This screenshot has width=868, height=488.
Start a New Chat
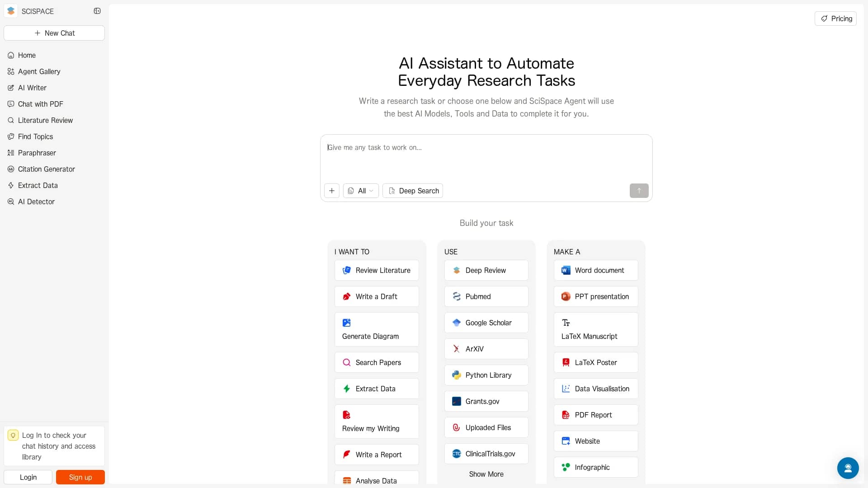[x=54, y=33]
